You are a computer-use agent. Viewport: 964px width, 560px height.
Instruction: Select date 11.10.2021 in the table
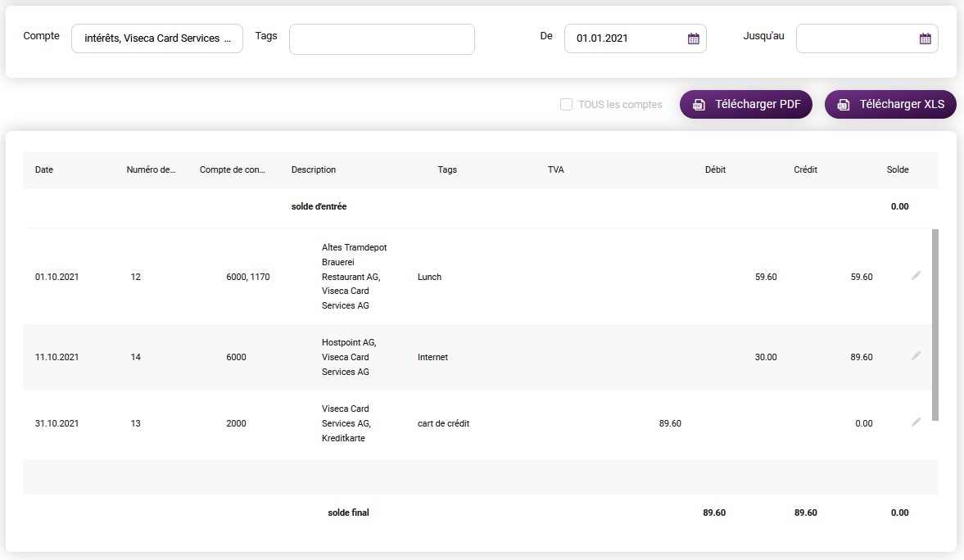click(x=57, y=357)
